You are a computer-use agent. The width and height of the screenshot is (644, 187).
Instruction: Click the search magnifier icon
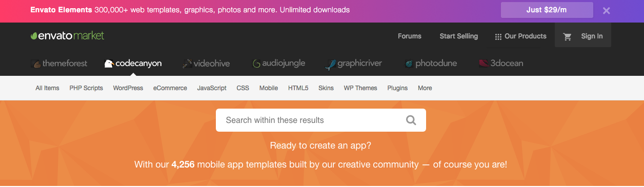[411, 120]
